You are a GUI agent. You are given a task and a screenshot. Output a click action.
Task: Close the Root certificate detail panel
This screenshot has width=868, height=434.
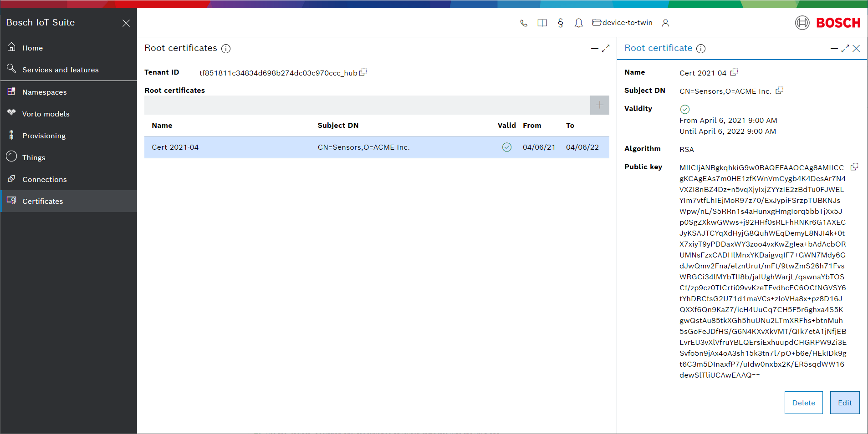856,49
